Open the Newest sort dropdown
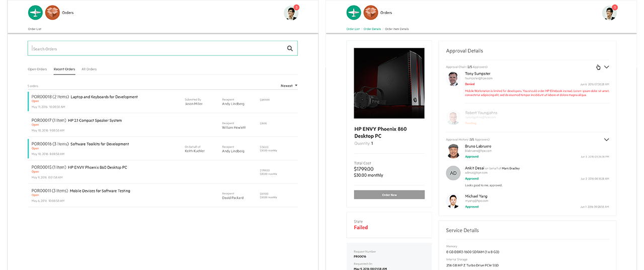 [x=289, y=86]
